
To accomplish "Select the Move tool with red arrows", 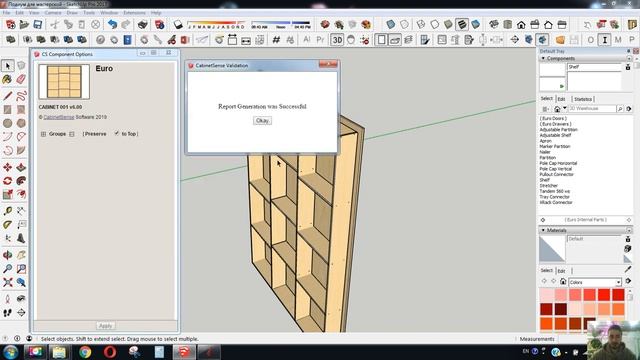I will [7, 167].
